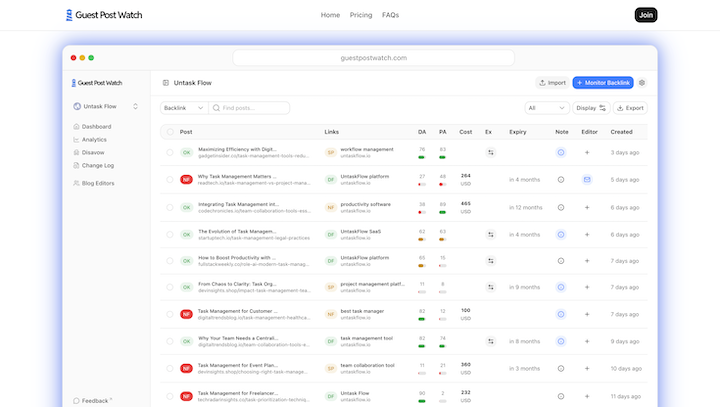Screen dimensions: 720x407
Task: Select all posts with the header checkbox
Action: pyautogui.click(x=170, y=132)
